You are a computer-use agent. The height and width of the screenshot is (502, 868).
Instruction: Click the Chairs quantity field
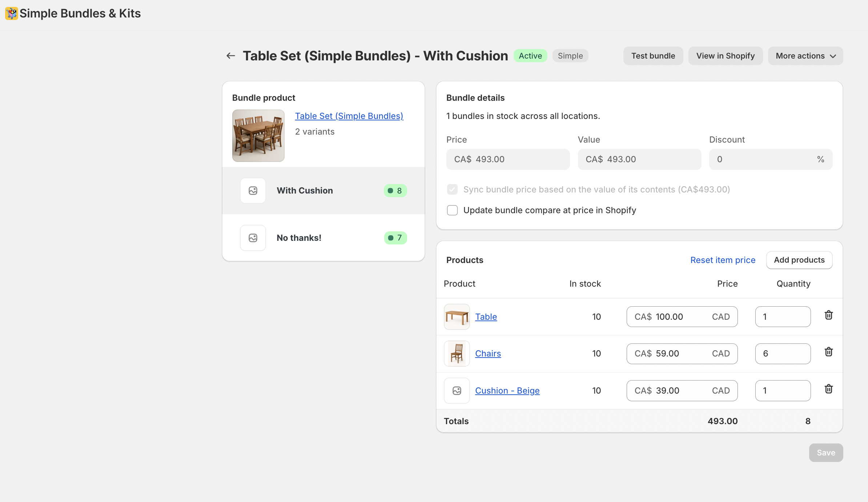click(783, 354)
